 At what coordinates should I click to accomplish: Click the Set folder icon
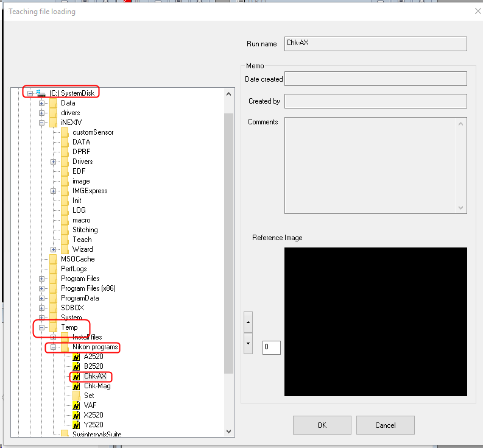pos(76,396)
